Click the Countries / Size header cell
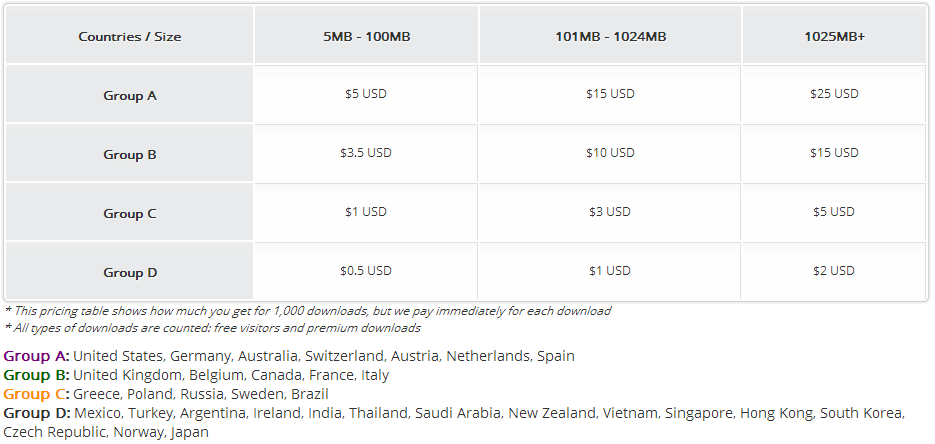Viewport: 935px width, 444px height. [x=130, y=37]
